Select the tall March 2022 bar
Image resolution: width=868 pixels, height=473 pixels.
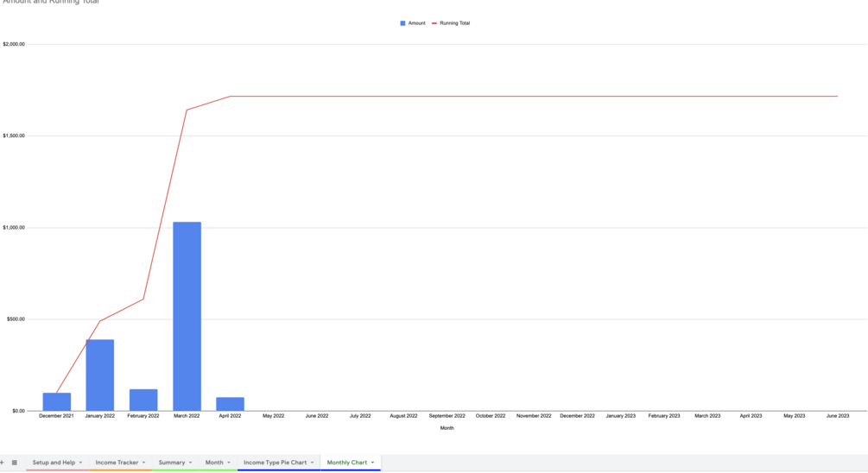(187, 317)
